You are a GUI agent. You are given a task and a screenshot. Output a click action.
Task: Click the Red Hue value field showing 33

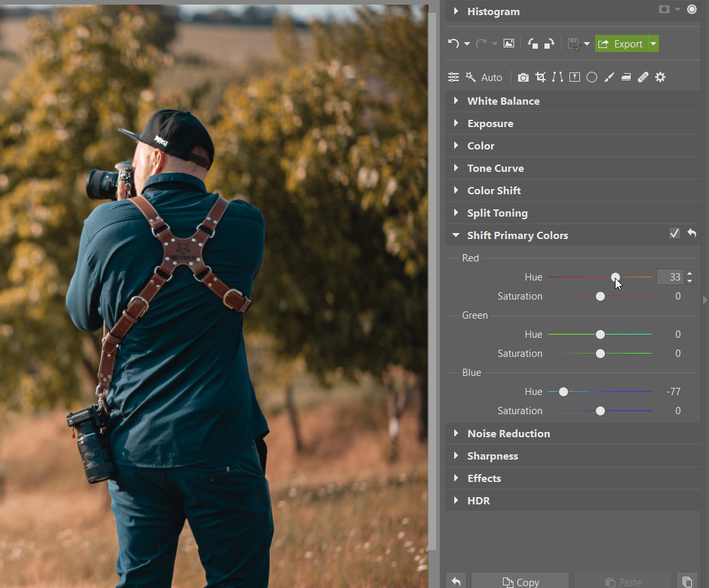coord(671,277)
